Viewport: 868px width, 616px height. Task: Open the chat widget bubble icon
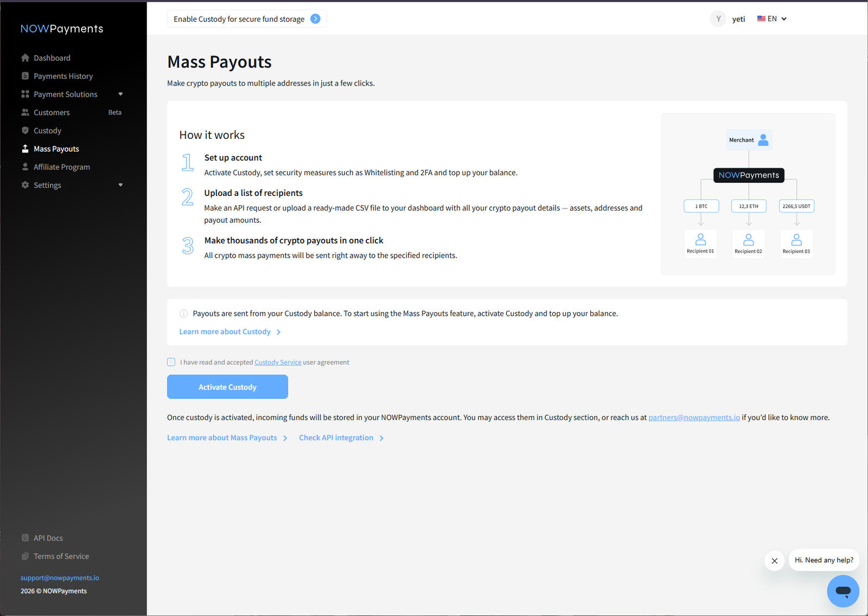843,591
